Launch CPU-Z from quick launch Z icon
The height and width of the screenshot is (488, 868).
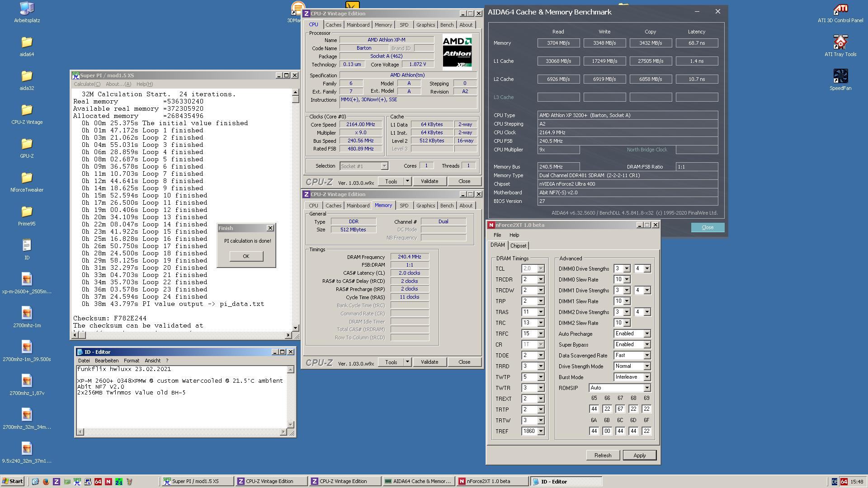[x=57, y=482]
